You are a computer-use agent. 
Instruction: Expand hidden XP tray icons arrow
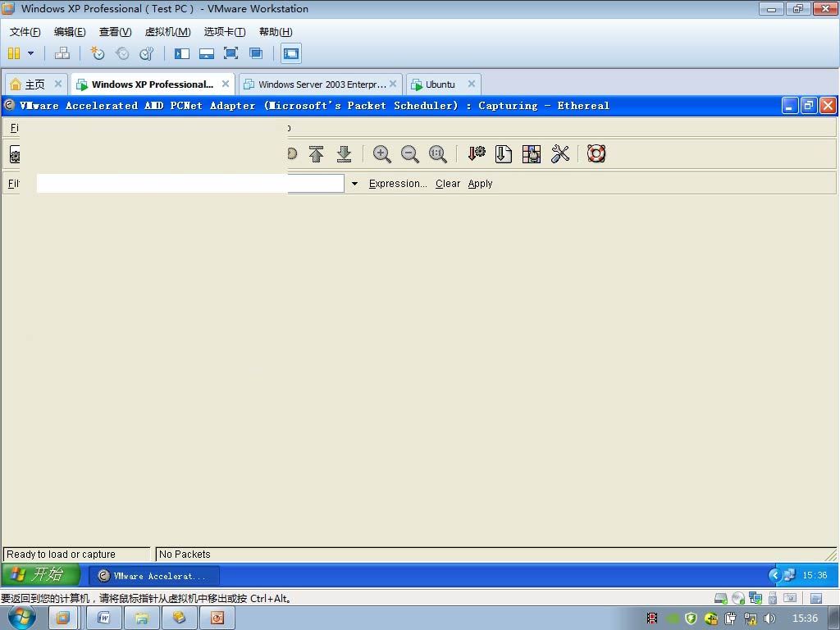click(774, 575)
